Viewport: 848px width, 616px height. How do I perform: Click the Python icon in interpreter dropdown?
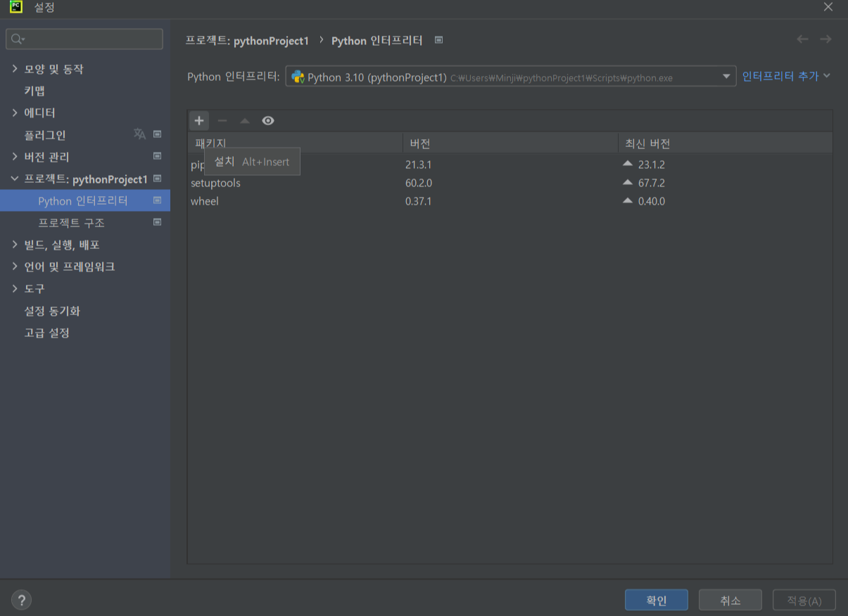(298, 77)
